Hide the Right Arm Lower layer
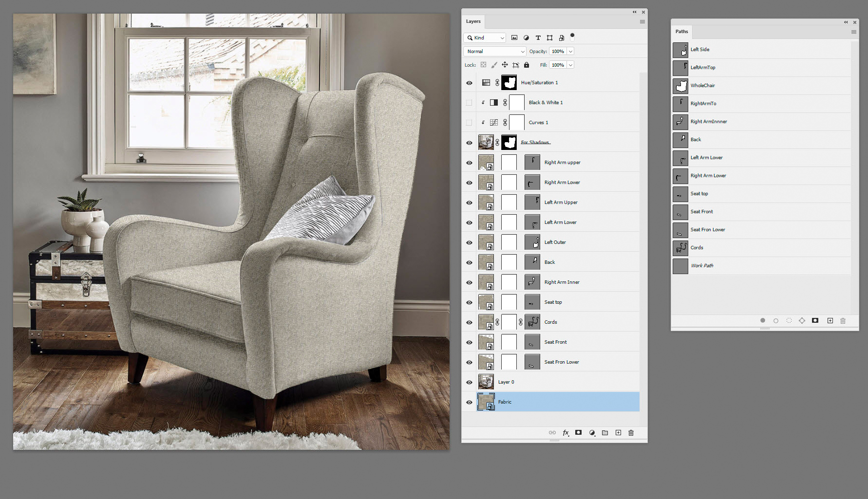Image resolution: width=868 pixels, height=499 pixels. pyautogui.click(x=469, y=182)
